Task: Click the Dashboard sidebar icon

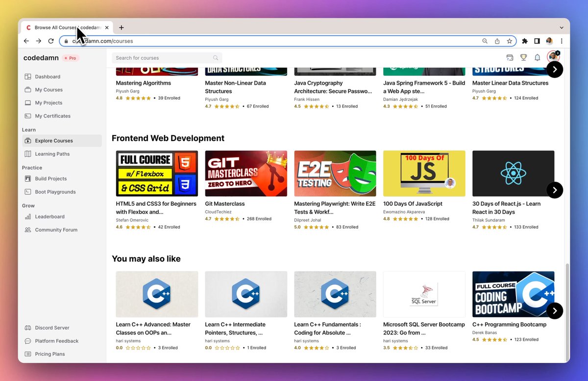Action: (x=28, y=77)
